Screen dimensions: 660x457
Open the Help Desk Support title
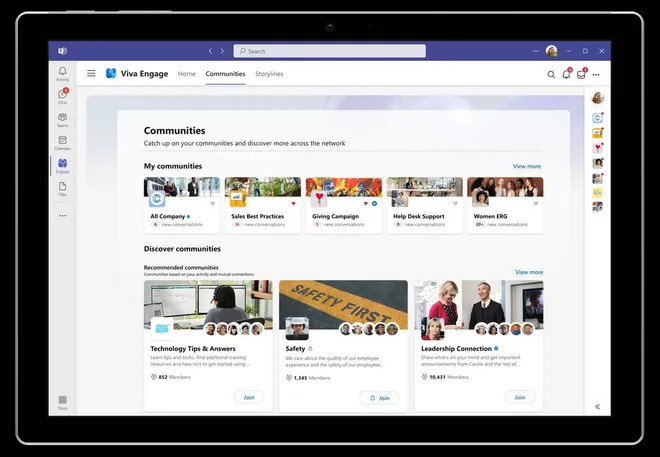click(x=419, y=216)
